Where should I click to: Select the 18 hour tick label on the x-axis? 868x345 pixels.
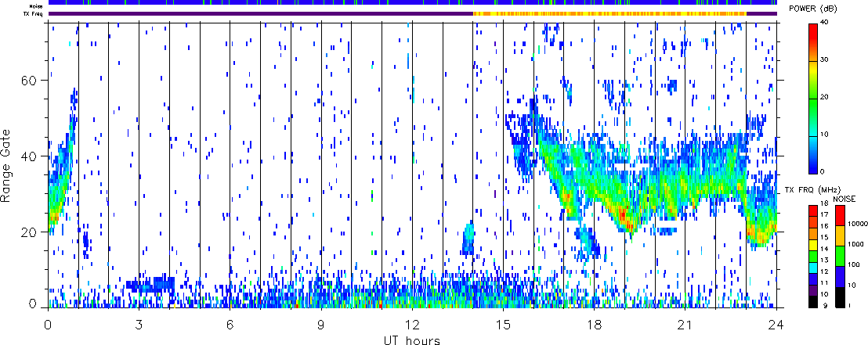coord(594,324)
